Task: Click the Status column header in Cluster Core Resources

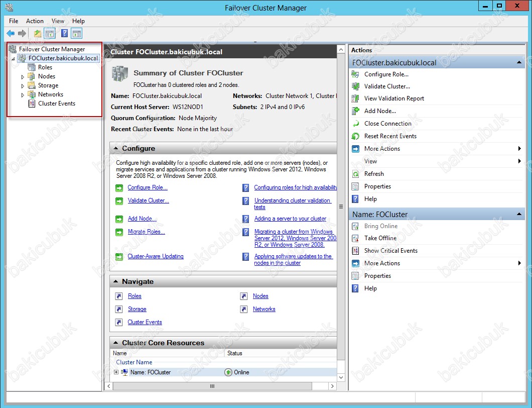Action: (281, 353)
